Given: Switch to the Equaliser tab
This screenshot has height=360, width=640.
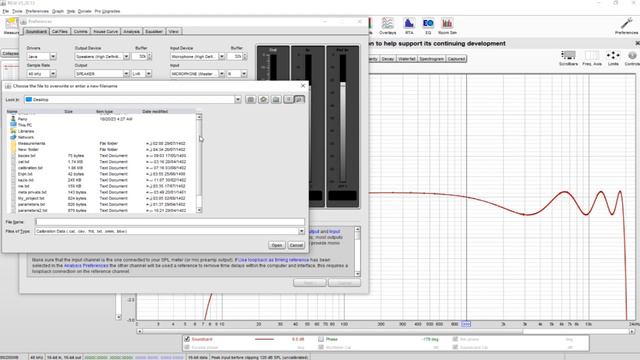Looking at the screenshot, I should tap(154, 31).
